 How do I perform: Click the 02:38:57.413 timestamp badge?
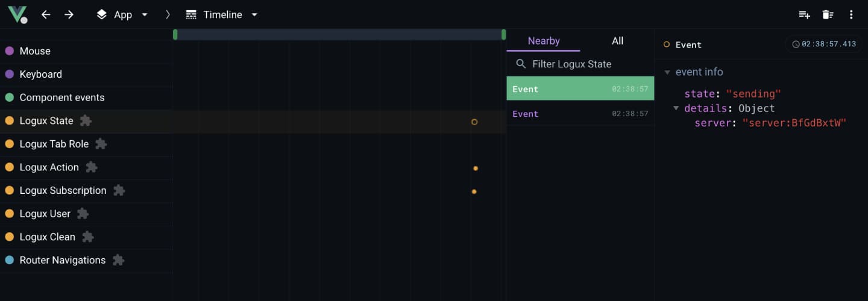tap(823, 45)
